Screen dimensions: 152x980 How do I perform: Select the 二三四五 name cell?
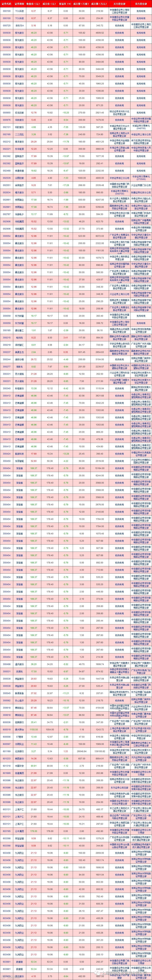point(20,134)
